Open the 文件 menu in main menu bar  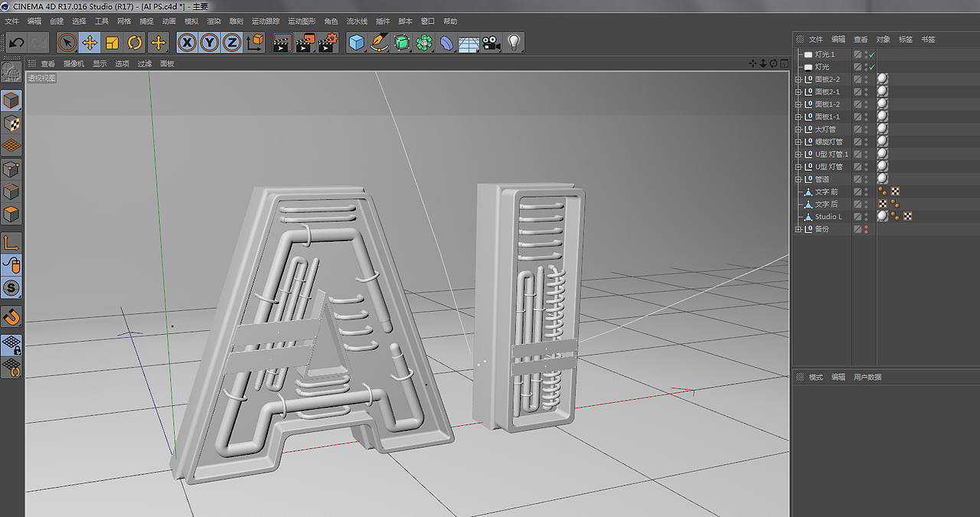(12, 21)
